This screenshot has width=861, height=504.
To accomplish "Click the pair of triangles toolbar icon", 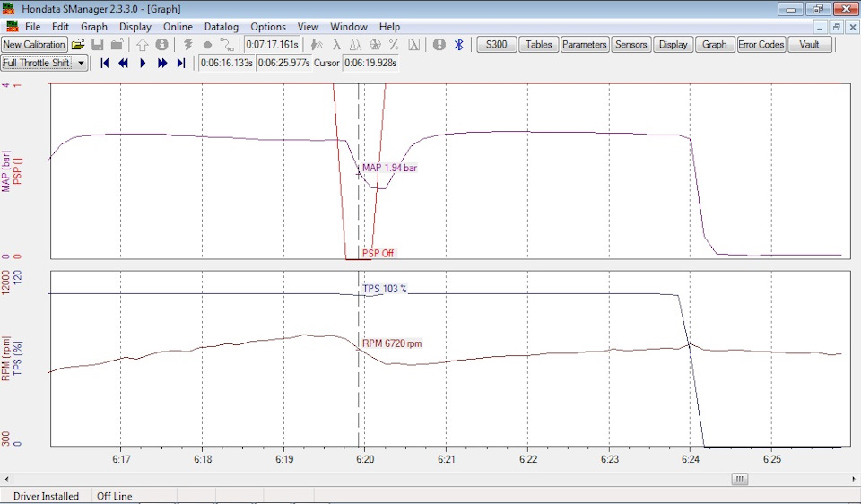I will (x=355, y=45).
